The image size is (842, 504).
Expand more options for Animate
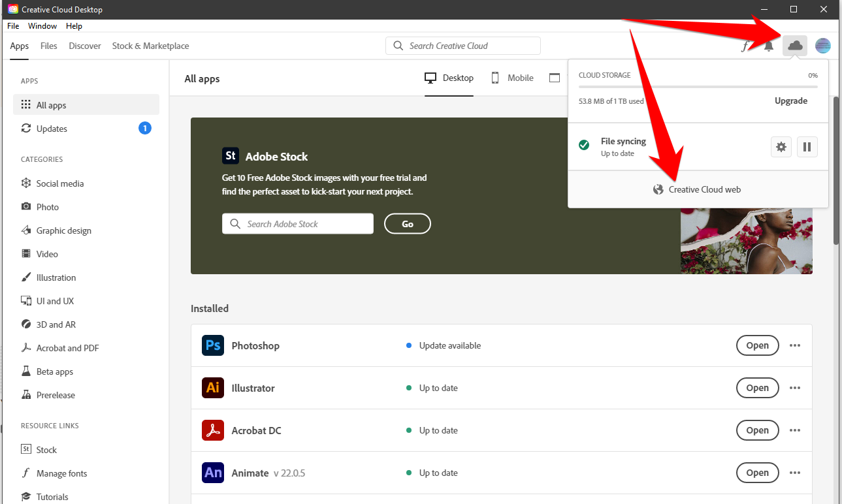coord(795,473)
